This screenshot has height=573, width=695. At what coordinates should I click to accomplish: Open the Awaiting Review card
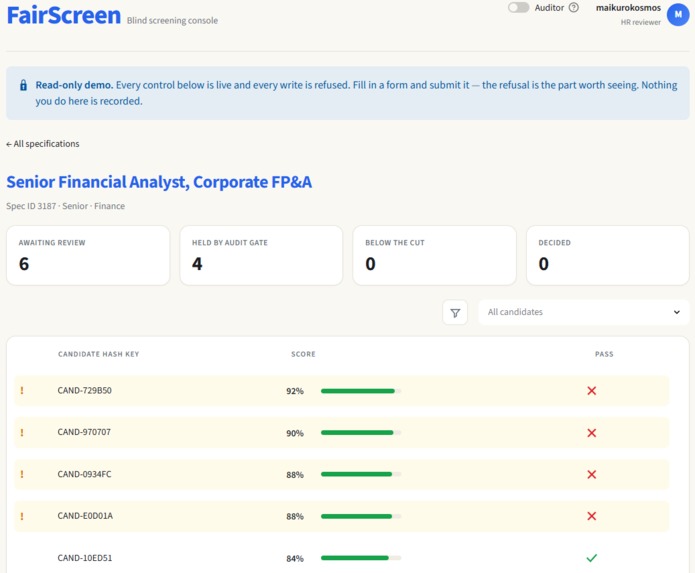[88, 255]
